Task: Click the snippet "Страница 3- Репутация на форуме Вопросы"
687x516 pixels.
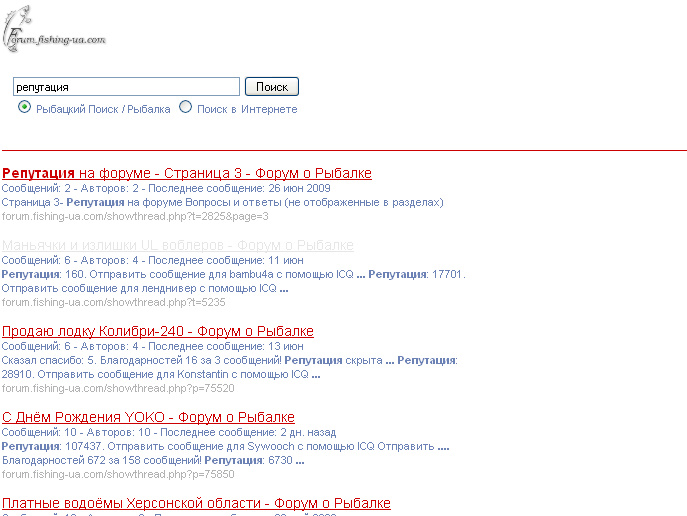Action: 222,202
